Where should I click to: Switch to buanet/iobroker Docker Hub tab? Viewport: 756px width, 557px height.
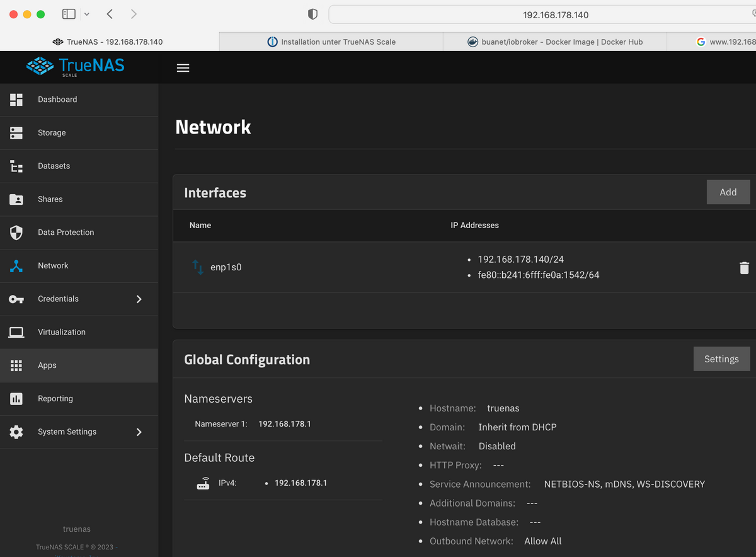coord(555,42)
